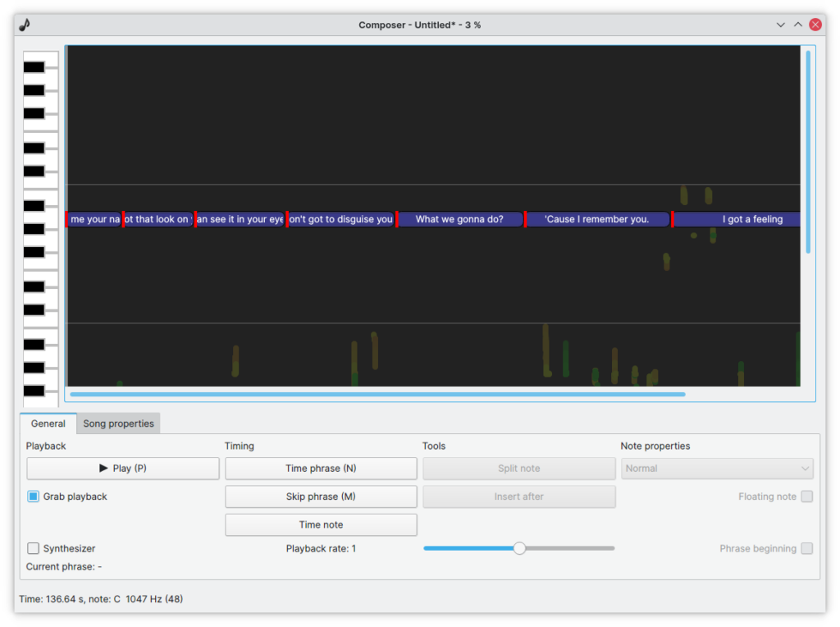Click the status bar time and note readout

(101, 599)
